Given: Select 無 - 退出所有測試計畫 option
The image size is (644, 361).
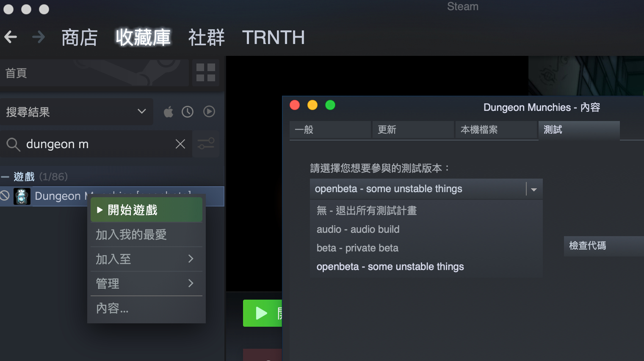Looking at the screenshot, I should (426, 211).
